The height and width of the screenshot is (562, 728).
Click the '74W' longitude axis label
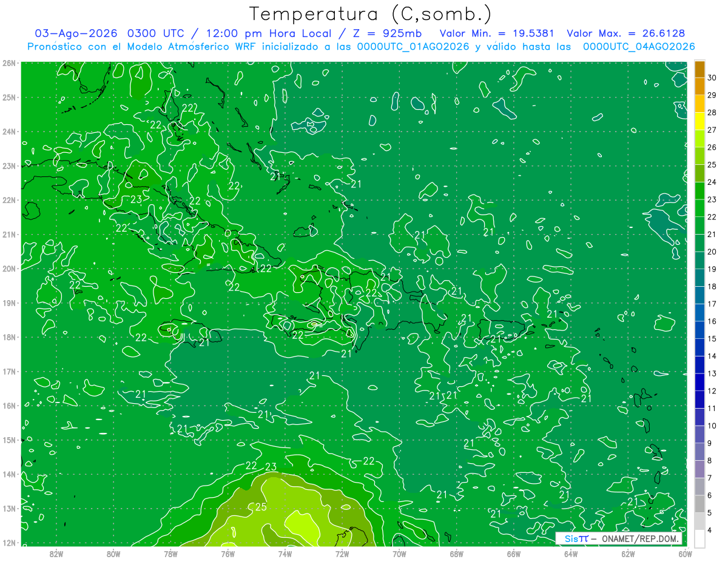coord(285,554)
